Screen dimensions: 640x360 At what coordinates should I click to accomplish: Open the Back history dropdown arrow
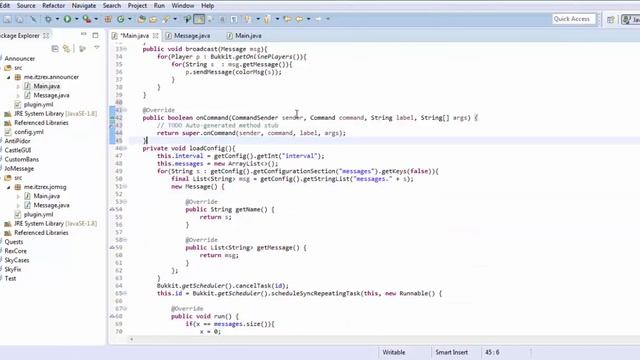(x=309, y=19)
